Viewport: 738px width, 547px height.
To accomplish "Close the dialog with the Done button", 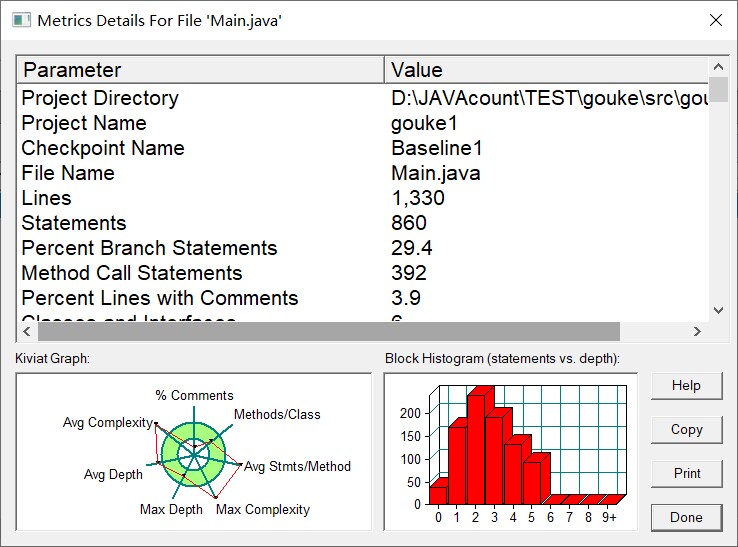I will tap(686, 517).
